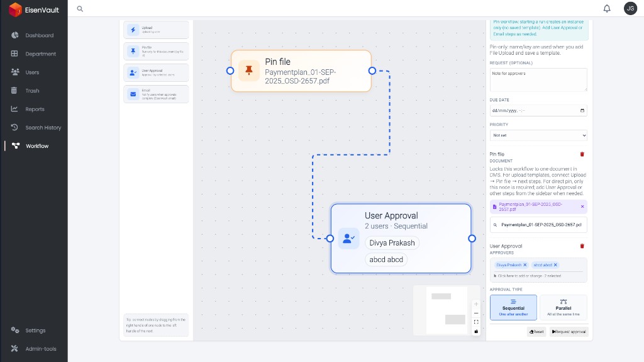Image resolution: width=644 pixels, height=362 pixels.
Task: Click the '2 users · Sequential' text
Action: [x=396, y=226]
